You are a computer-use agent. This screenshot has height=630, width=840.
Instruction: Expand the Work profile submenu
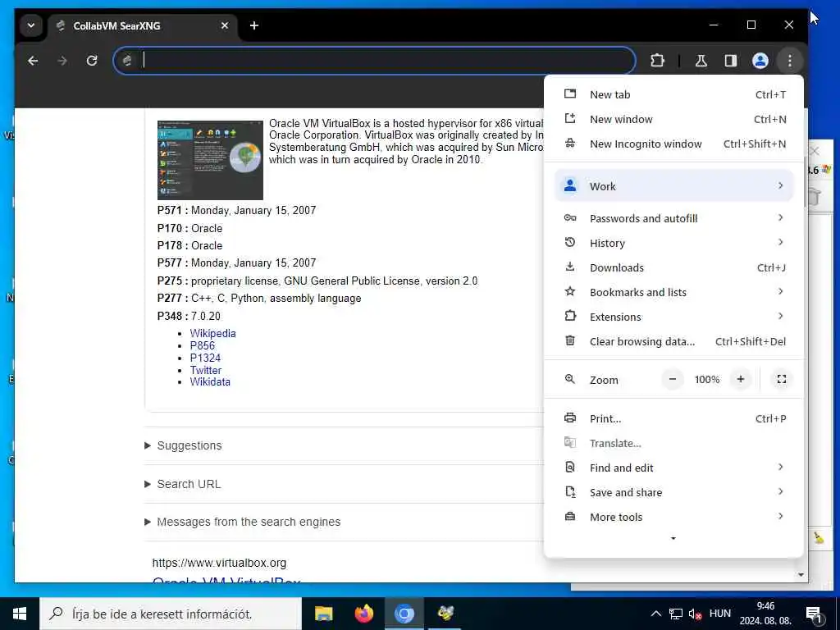click(x=674, y=186)
